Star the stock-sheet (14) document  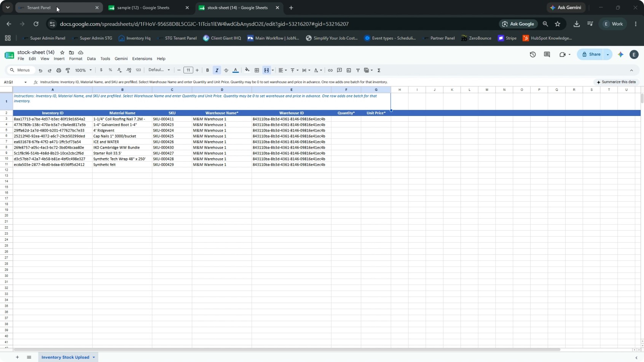(62, 52)
